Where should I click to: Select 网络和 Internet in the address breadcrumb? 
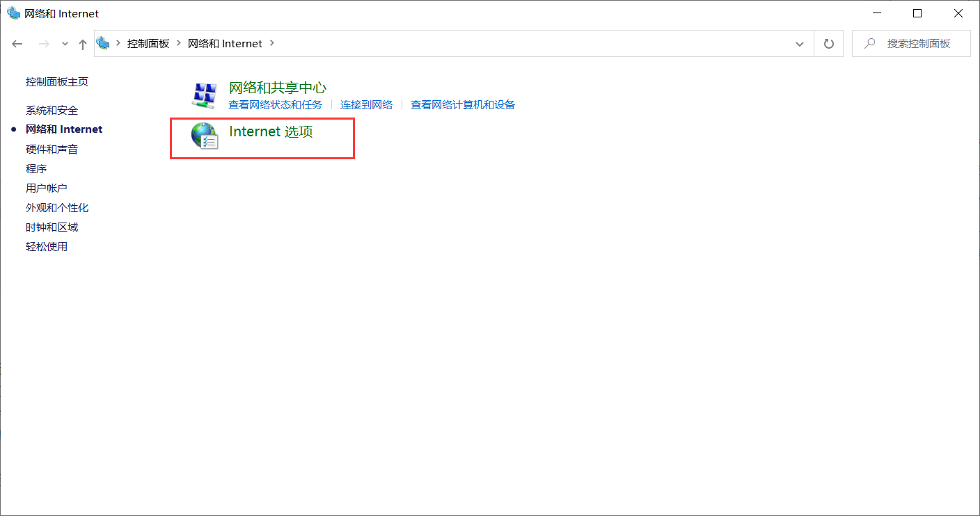click(x=225, y=43)
